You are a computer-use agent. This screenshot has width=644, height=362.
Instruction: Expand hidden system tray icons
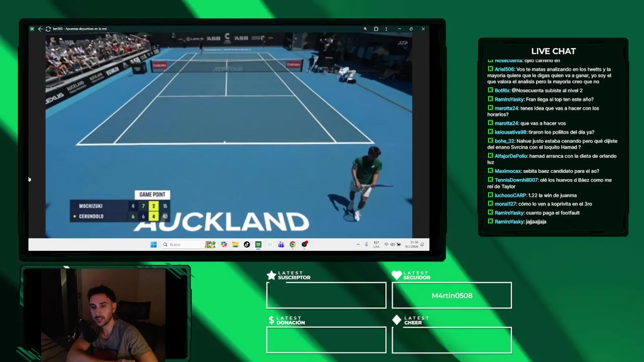coord(358,244)
